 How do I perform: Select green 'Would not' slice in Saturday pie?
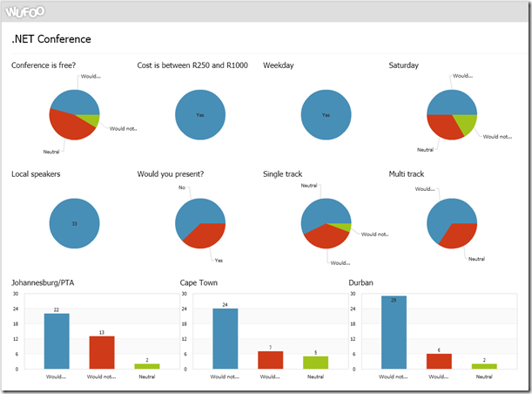(x=467, y=123)
